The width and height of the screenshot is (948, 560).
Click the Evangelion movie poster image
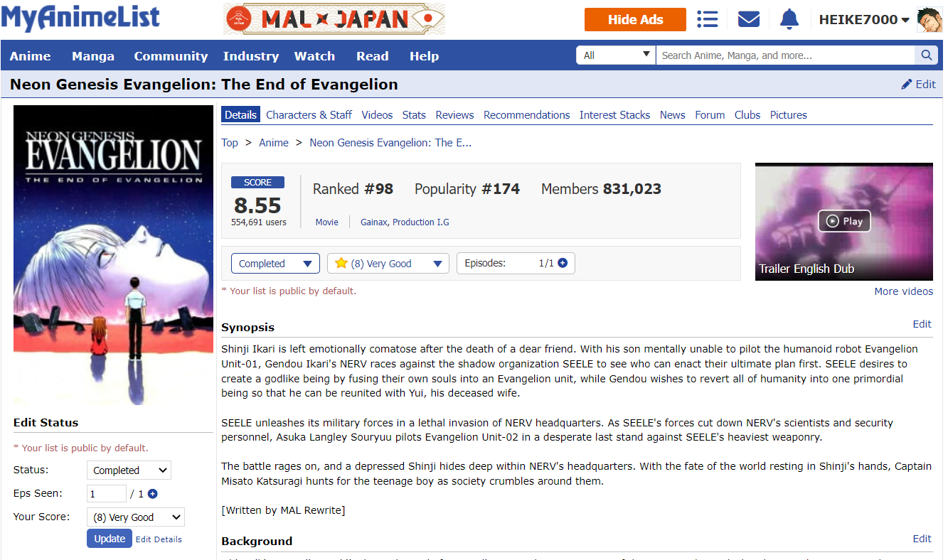(113, 255)
